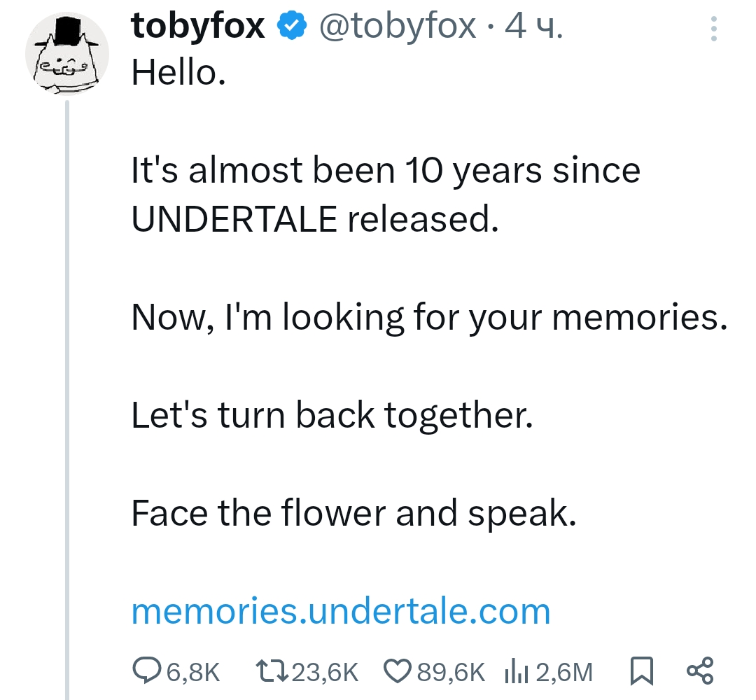
Task: Open view analytics bar chart icon
Action: 515,672
